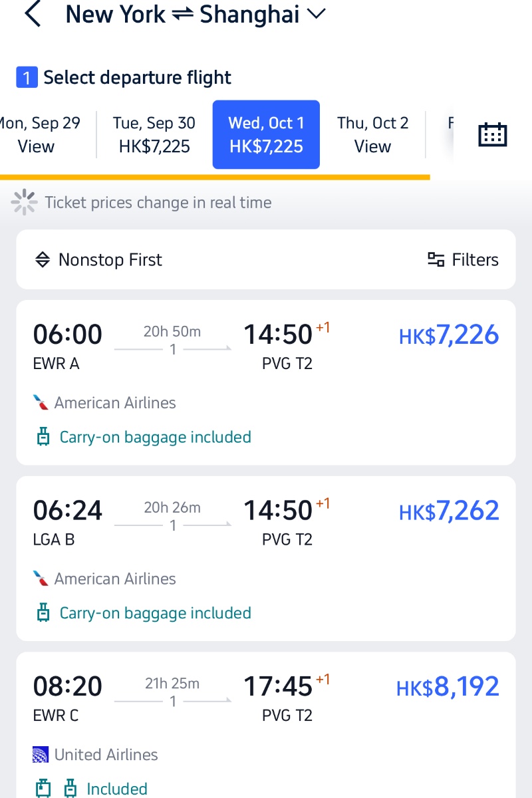Image resolution: width=532 pixels, height=798 pixels.
Task: Tap the back arrow icon
Action: point(33,15)
